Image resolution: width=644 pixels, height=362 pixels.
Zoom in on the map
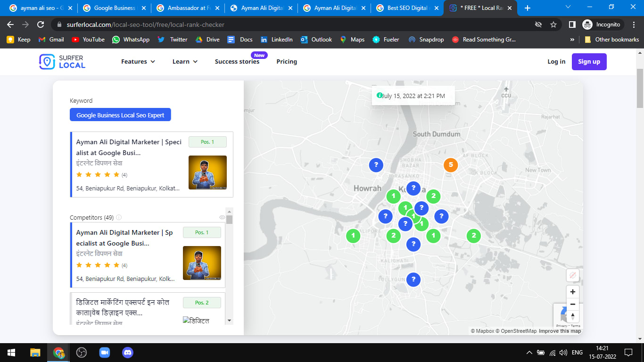tap(573, 292)
